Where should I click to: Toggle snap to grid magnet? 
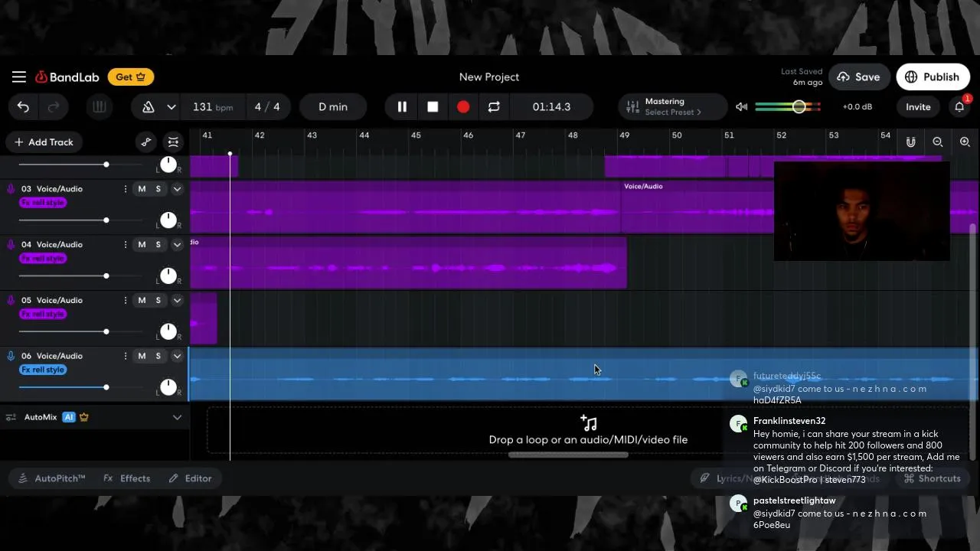(x=910, y=142)
